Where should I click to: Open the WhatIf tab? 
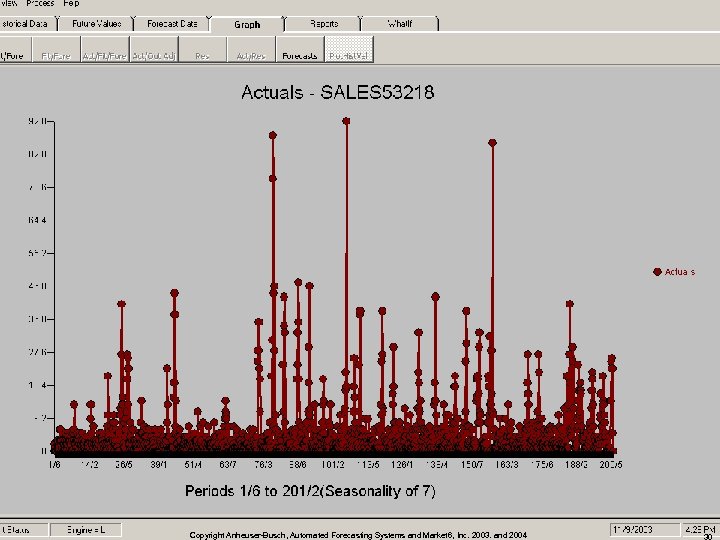[x=399, y=24]
